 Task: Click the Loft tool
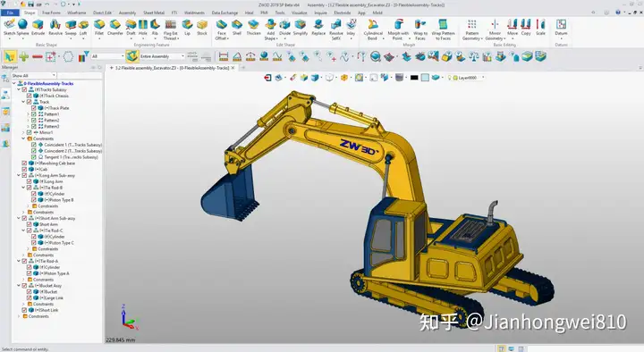(83, 27)
